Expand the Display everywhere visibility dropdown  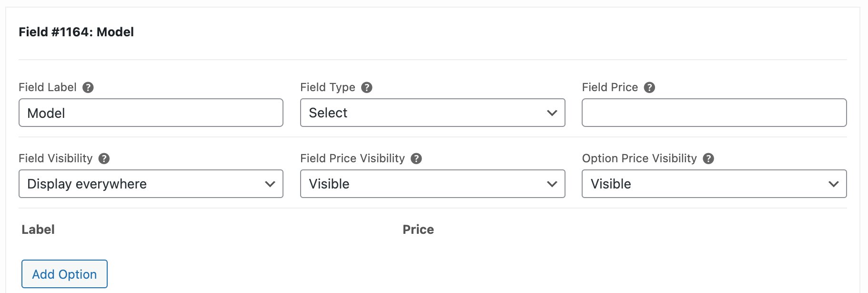click(151, 184)
